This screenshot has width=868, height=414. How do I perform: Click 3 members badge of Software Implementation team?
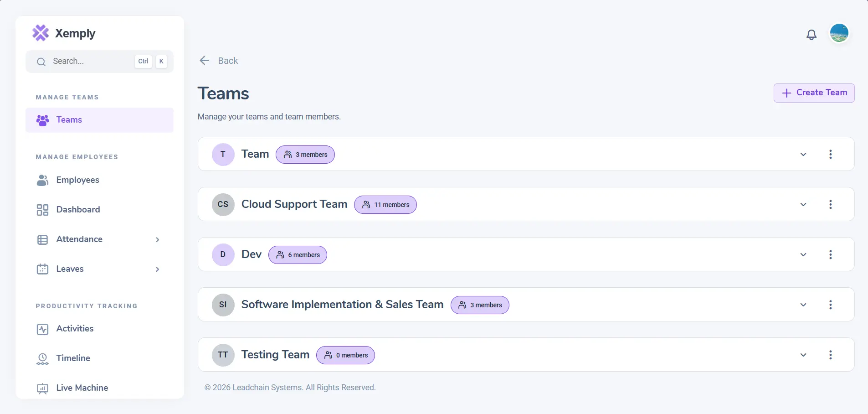click(x=480, y=305)
